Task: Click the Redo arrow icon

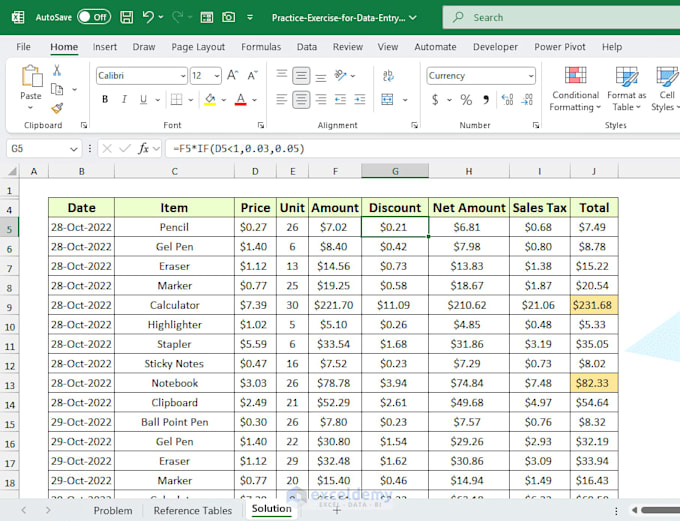Action: tap(177, 17)
